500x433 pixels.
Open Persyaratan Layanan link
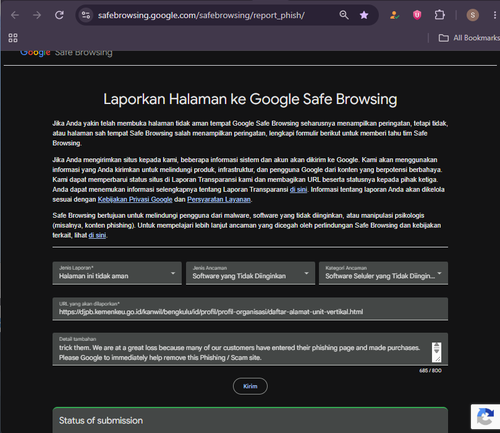219,199
